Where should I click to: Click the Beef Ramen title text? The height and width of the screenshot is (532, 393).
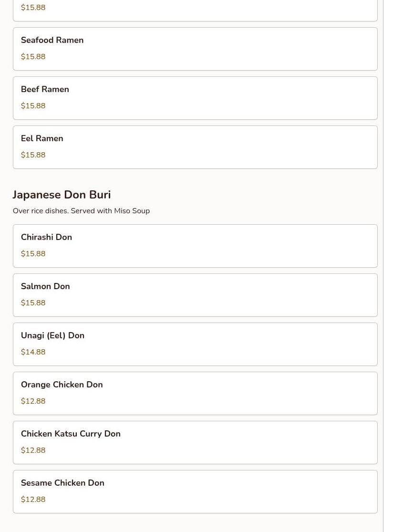click(x=45, y=89)
